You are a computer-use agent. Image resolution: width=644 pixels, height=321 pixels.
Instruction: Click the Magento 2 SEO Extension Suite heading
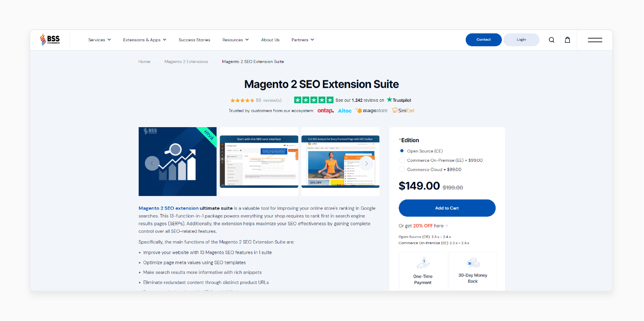point(321,84)
